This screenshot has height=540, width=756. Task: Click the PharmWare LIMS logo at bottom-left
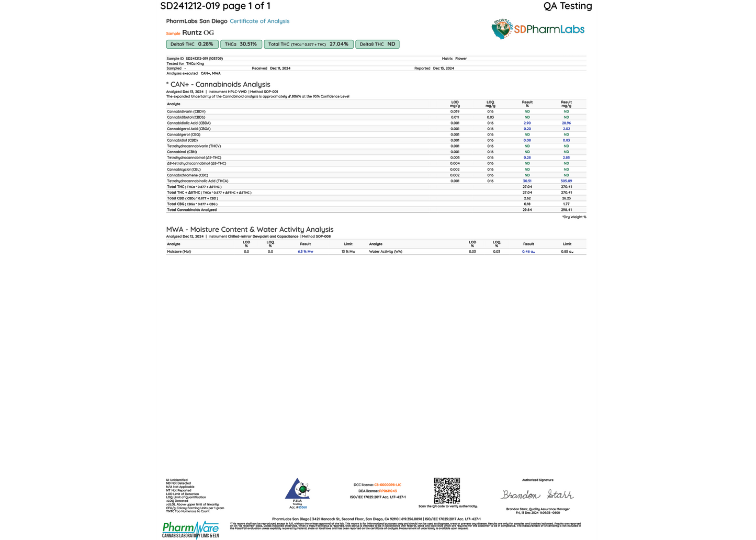190,530
